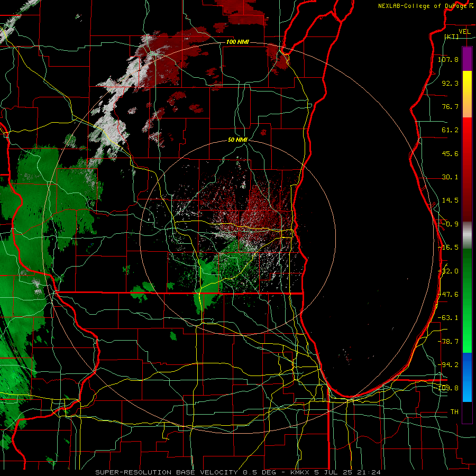Pick the purple segment of the velocity bar
476x476 pixels.
tap(467, 59)
